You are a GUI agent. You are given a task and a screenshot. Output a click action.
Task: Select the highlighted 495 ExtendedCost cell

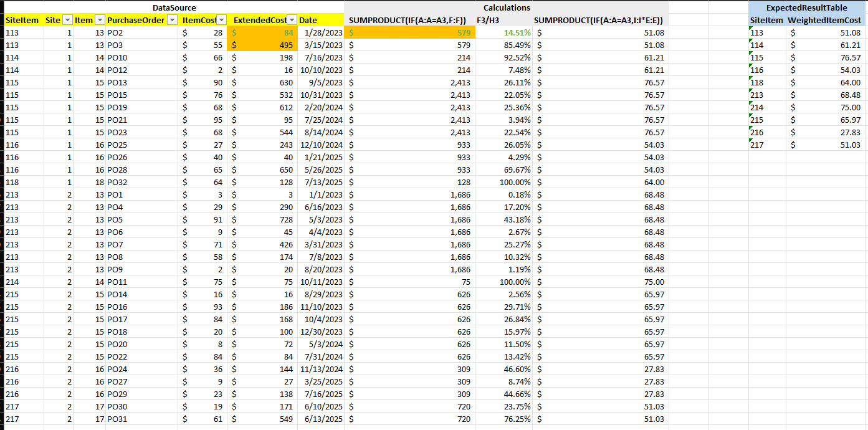(262, 45)
